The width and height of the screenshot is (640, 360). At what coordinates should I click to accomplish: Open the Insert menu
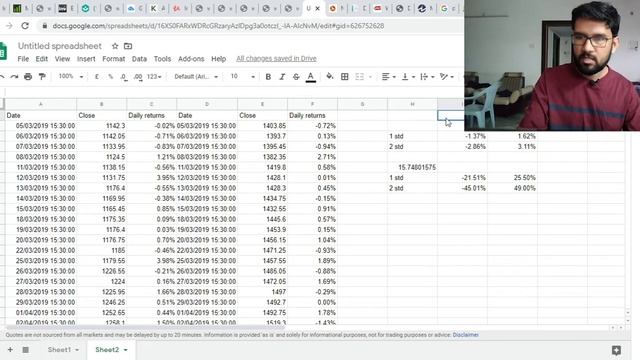pyautogui.click(x=86, y=59)
